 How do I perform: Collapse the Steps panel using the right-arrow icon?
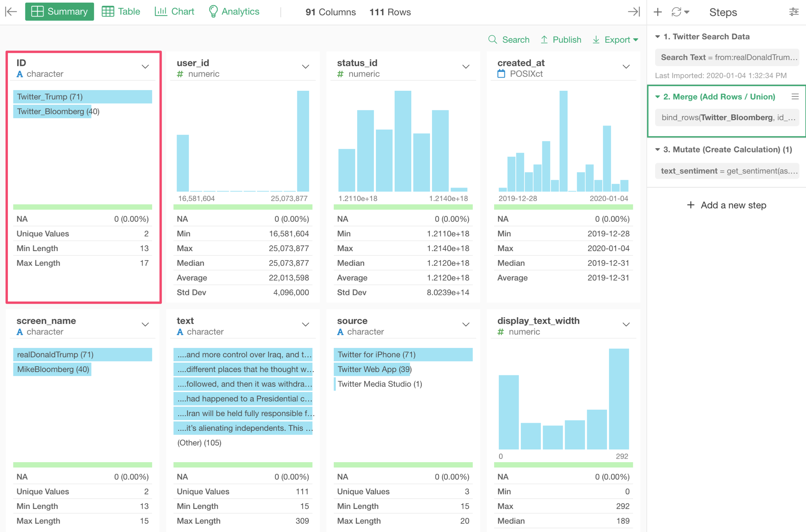(x=633, y=12)
